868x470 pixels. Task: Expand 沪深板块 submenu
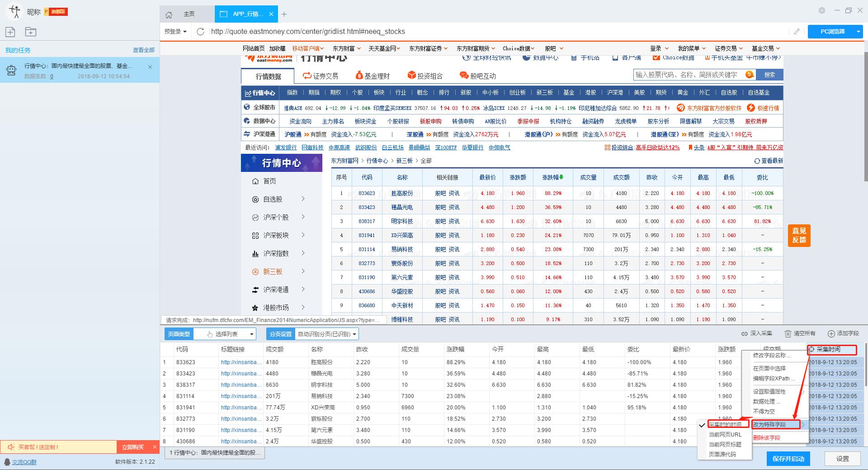tap(303, 235)
